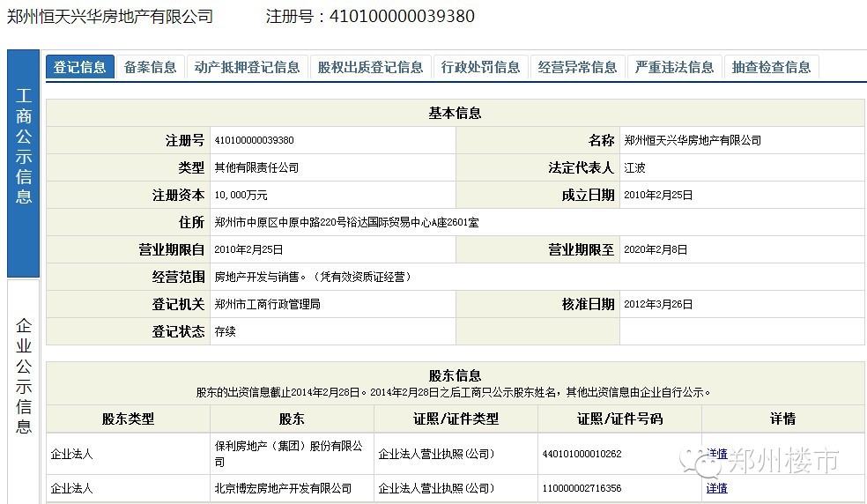Click the 股东信息 section header
This screenshot has width=867, height=504.
click(455, 375)
